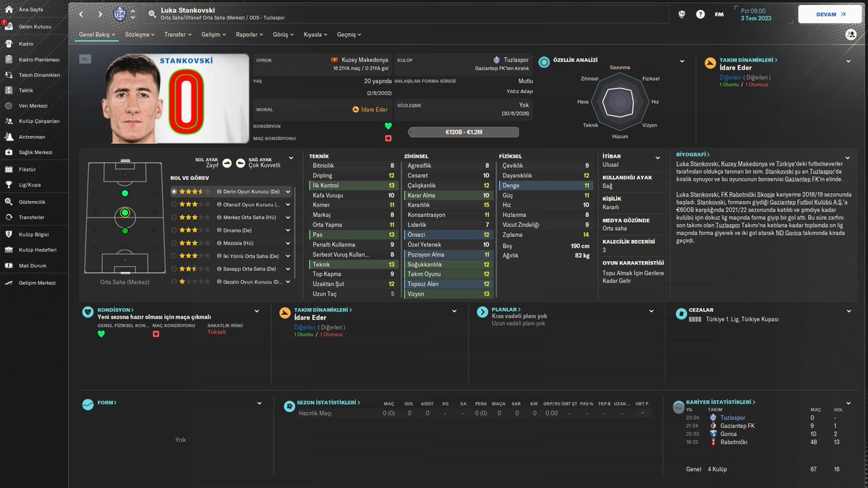Switch to the Genel Bakış tab
Screen dimensions: 868x488
point(96,34)
